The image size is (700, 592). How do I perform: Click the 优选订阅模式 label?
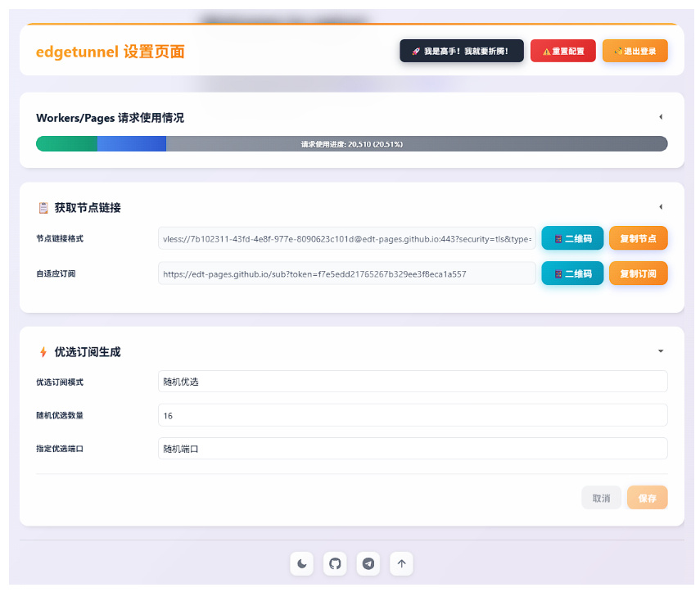point(60,382)
